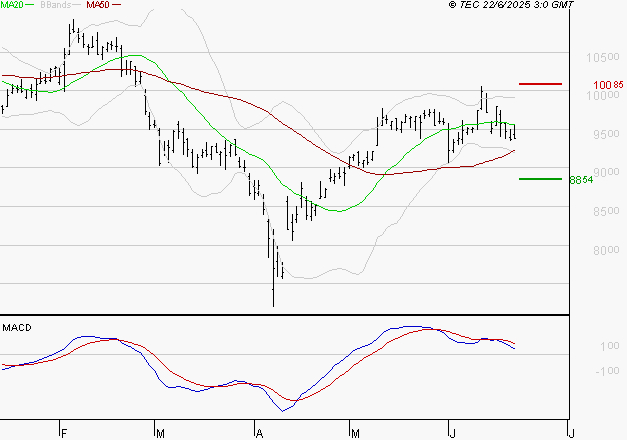
Task: Click the M month marker after A
Action: click(355, 434)
